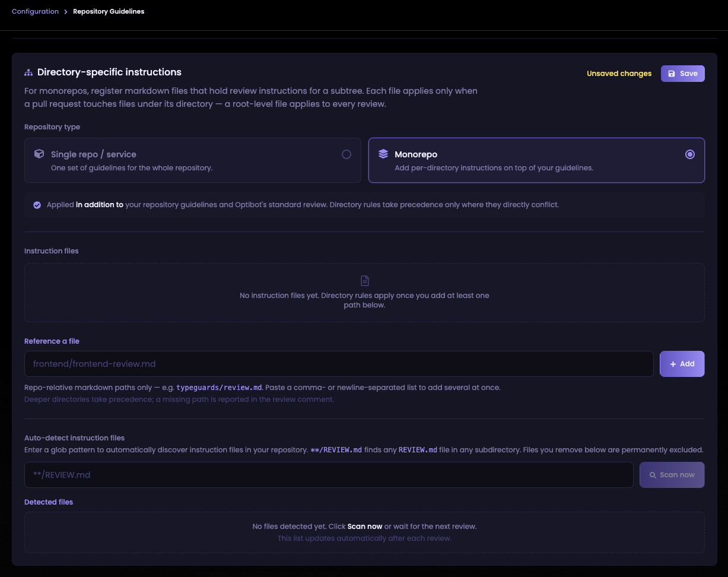The image size is (728, 577).
Task: Click the Save button
Action: pos(682,74)
